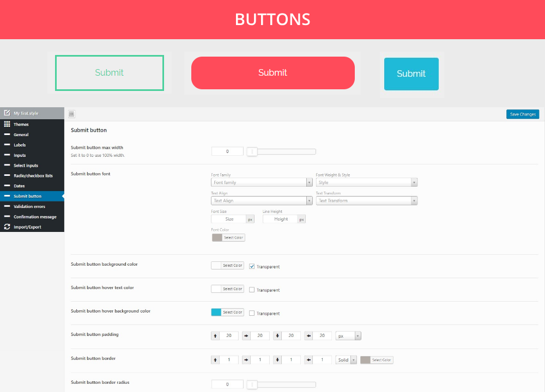Open Radio/checkbox lists section
Screen dimensions: 545x392
[x=32, y=176]
